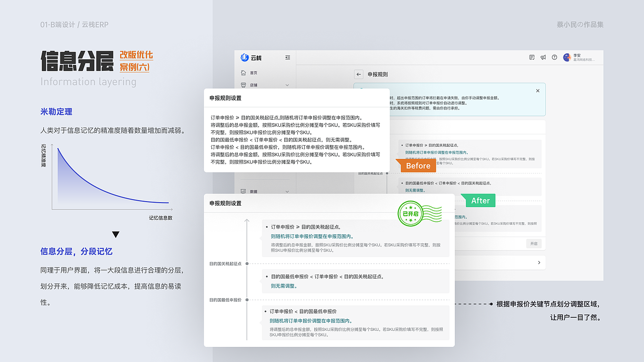Open the help question-mark icon
644x362 pixels.
pyautogui.click(x=554, y=57)
